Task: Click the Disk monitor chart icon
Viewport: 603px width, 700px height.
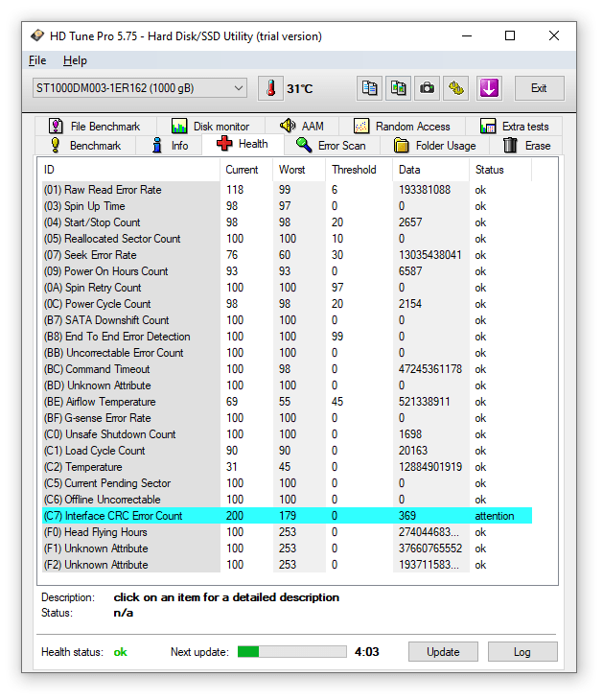Action: [x=179, y=127]
